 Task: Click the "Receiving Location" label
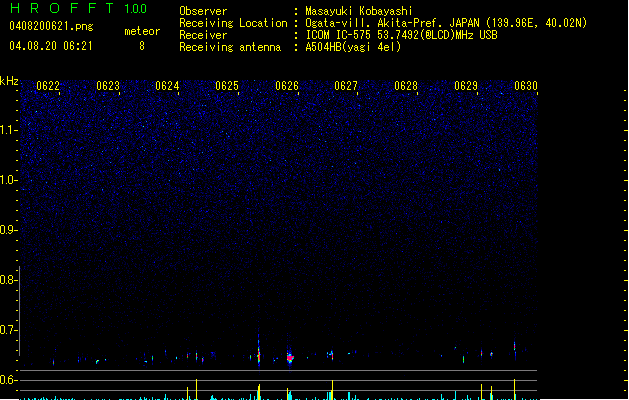pos(233,23)
